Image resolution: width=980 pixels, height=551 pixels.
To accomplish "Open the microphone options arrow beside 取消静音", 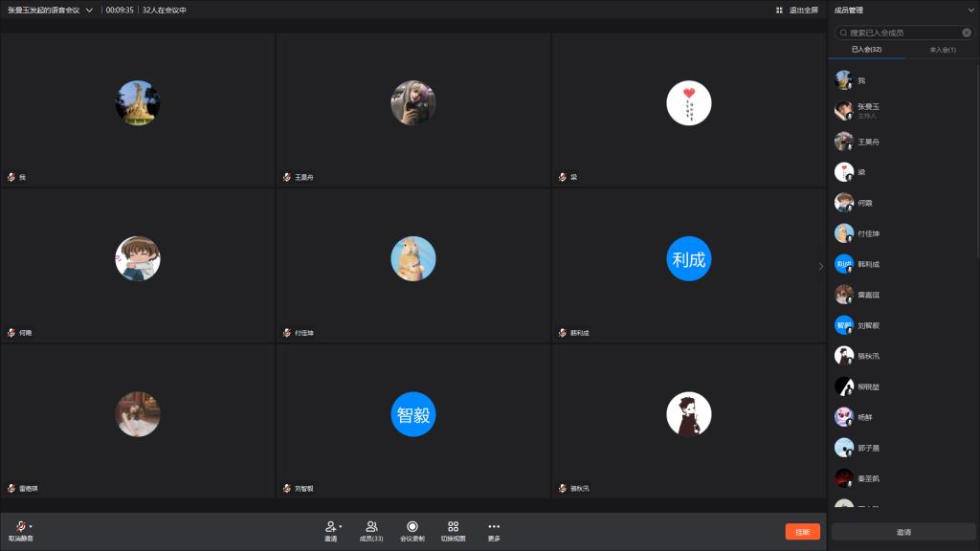I will (31, 526).
